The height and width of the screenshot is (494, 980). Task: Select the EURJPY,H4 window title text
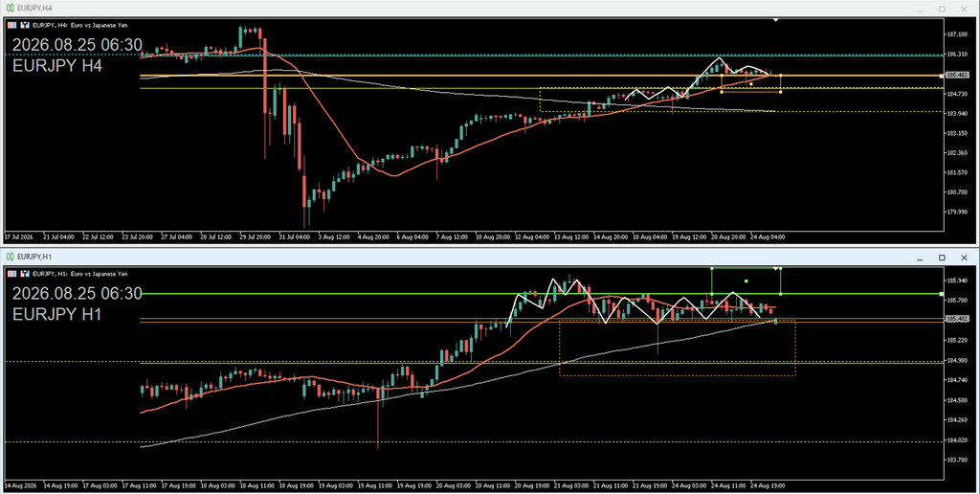(x=34, y=8)
